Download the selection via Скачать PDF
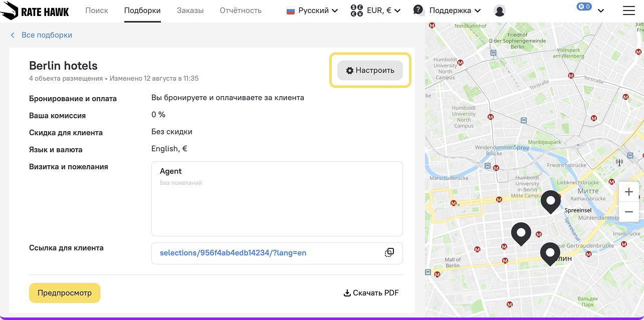This screenshot has width=644, height=320. point(371,293)
